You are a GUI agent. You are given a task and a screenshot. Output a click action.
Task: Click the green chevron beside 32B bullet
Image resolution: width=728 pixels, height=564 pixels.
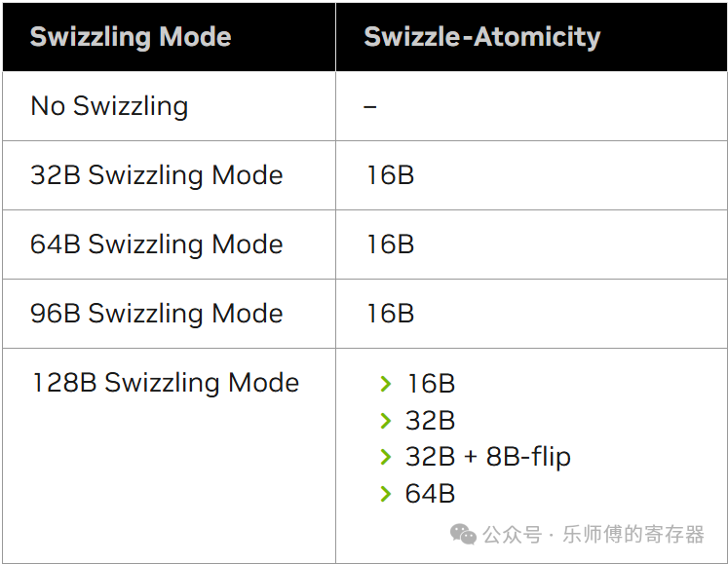tap(386, 421)
